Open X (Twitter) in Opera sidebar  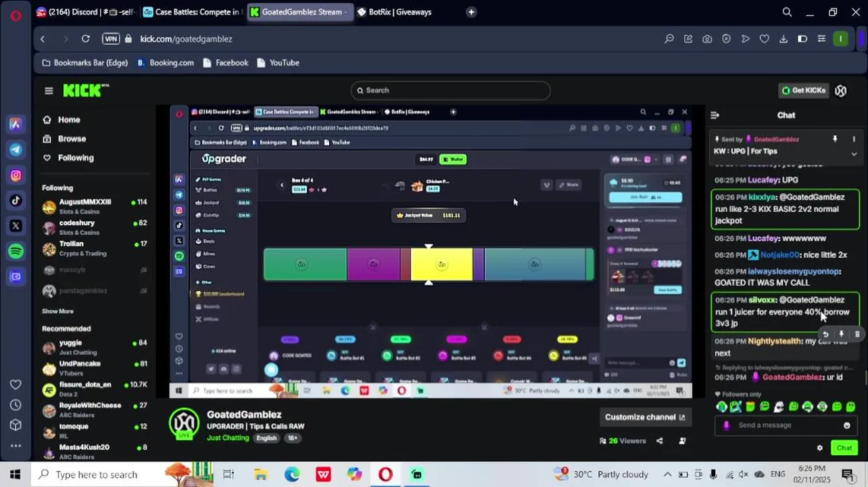tap(16, 226)
